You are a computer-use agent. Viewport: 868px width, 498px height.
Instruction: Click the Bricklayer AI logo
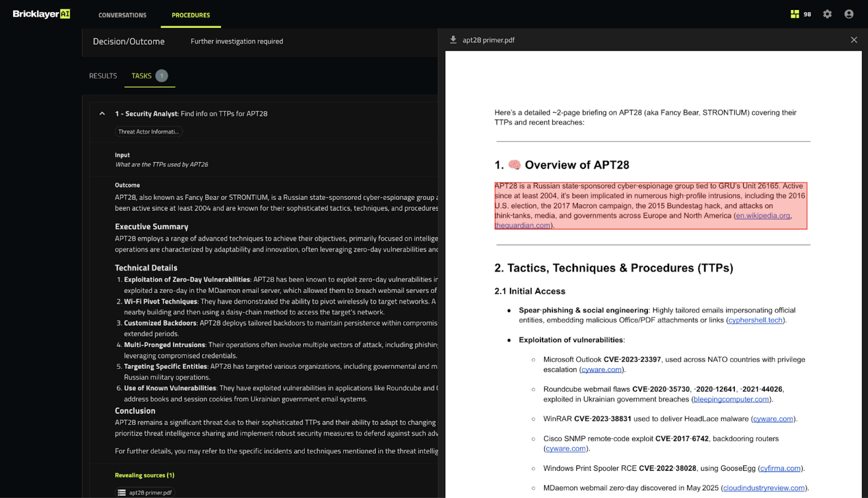pos(41,14)
